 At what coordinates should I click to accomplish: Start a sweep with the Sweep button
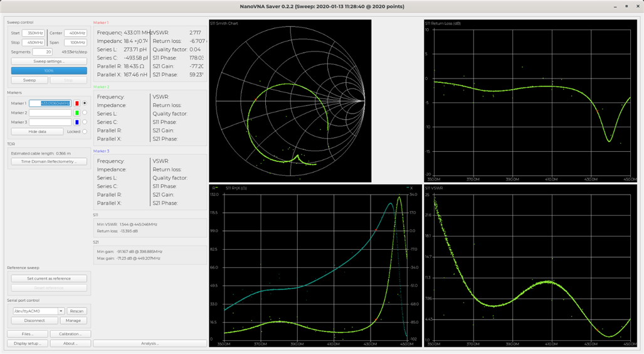(29, 80)
